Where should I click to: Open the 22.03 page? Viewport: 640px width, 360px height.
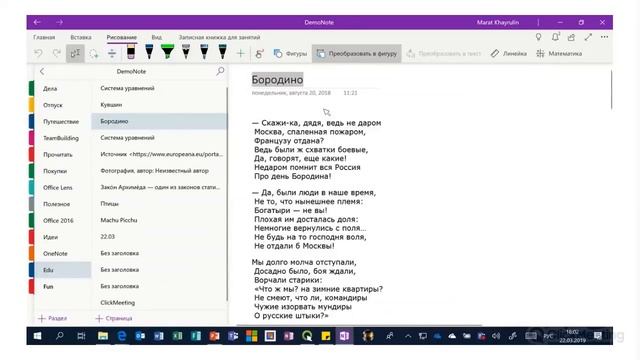tap(159, 237)
